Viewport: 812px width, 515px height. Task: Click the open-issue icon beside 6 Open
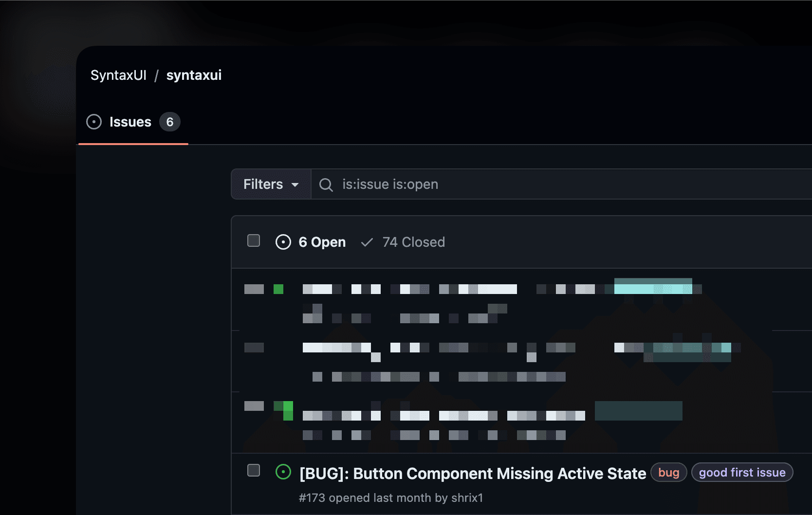click(x=283, y=242)
